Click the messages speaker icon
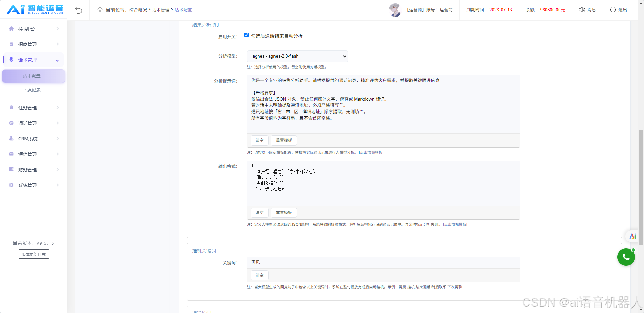The width and height of the screenshot is (644, 313). click(582, 10)
